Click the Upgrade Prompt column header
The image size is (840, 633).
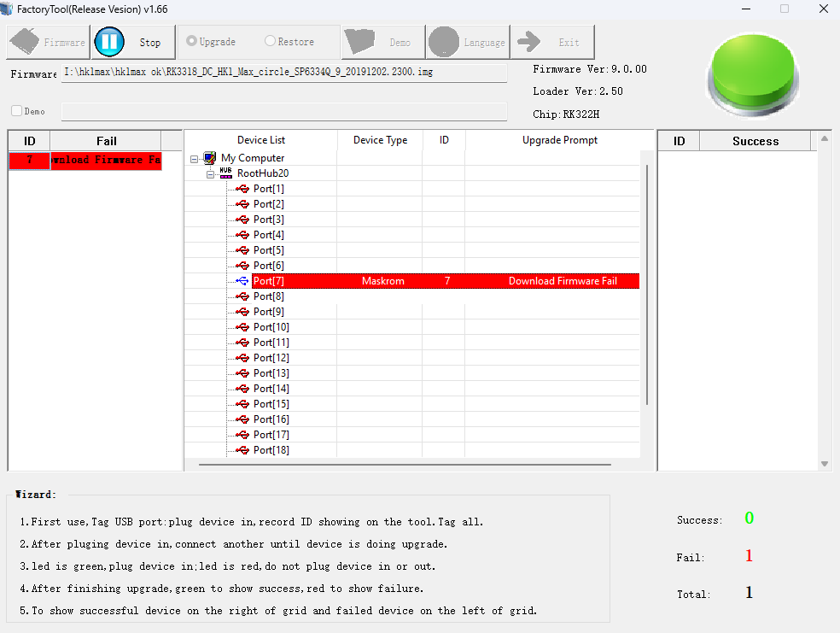tap(559, 140)
